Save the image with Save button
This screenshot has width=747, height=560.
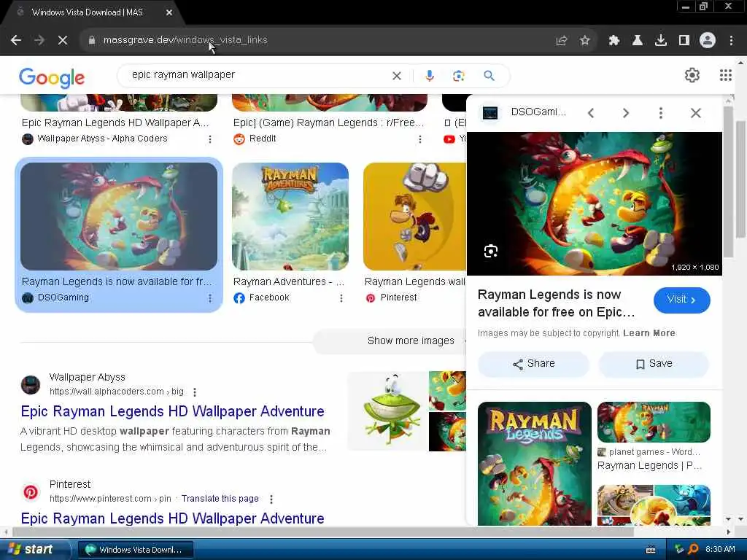pos(654,364)
